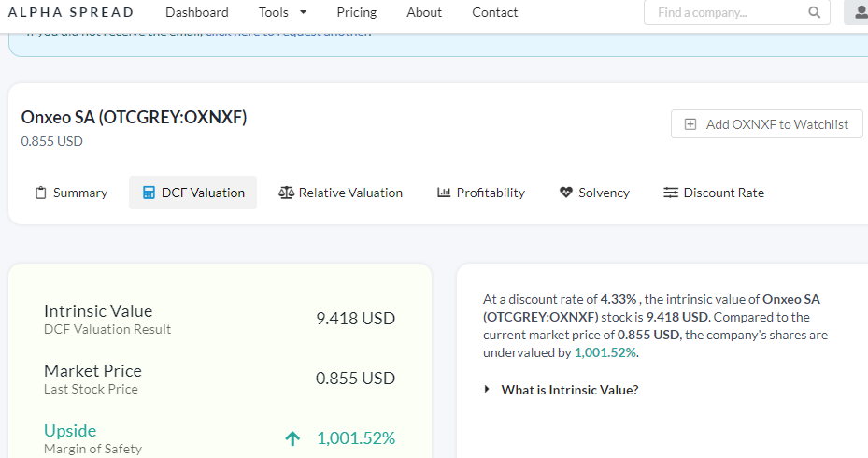868x458 pixels.
Task: Open the Pricing page
Action: point(356,12)
